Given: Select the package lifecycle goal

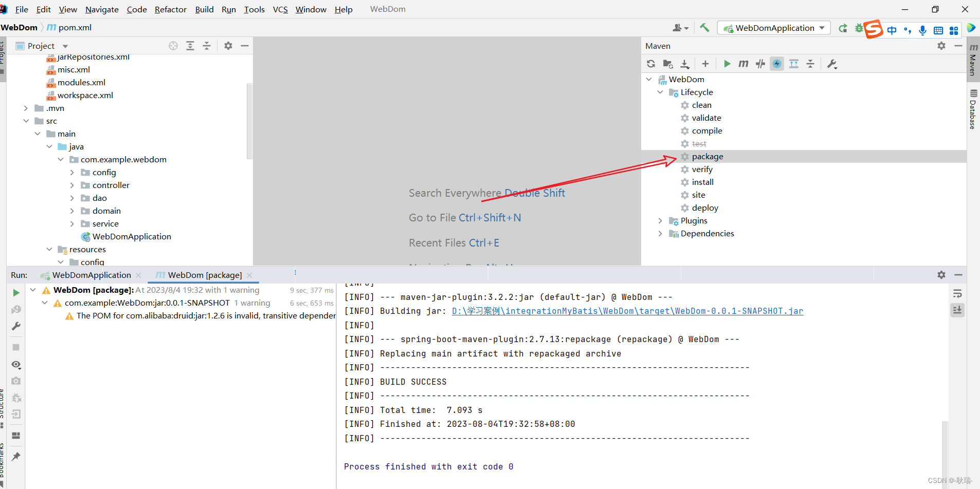Looking at the screenshot, I should (x=707, y=156).
